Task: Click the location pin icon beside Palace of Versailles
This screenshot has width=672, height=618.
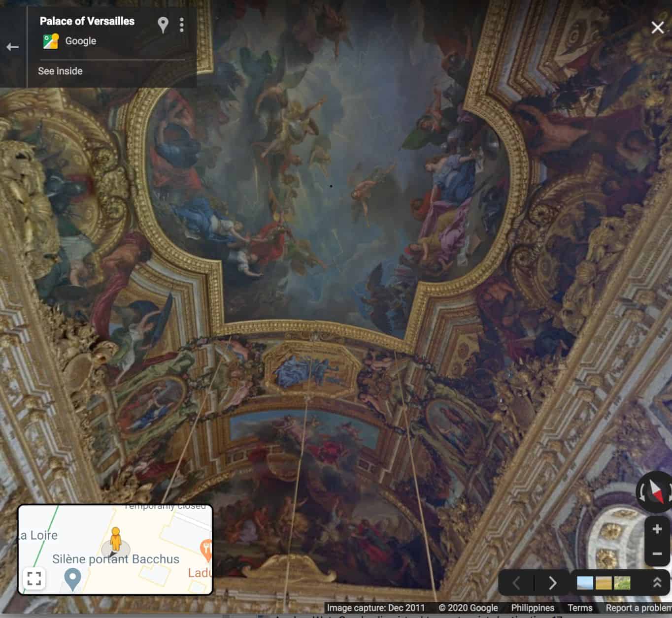Action: coord(163,25)
